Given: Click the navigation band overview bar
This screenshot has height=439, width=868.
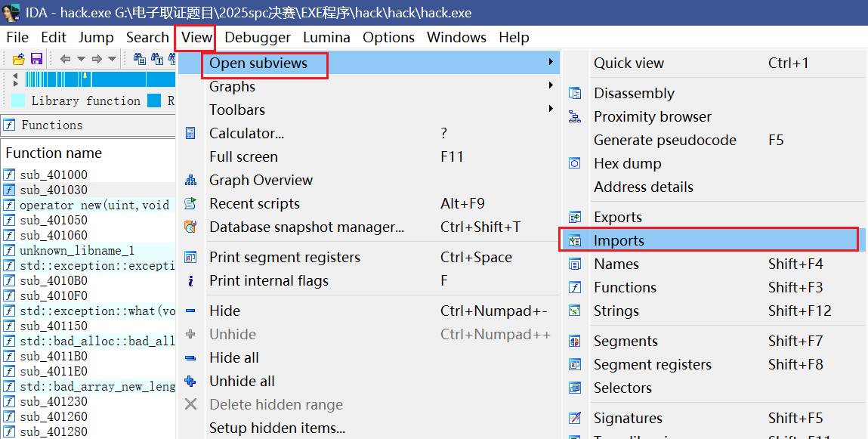Looking at the screenshot, I should tap(98, 79).
